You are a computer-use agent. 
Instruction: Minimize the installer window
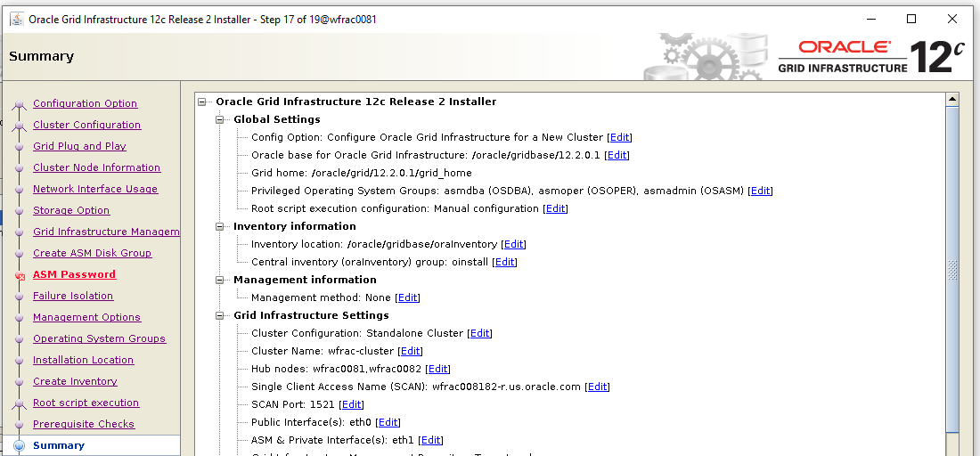point(870,19)
